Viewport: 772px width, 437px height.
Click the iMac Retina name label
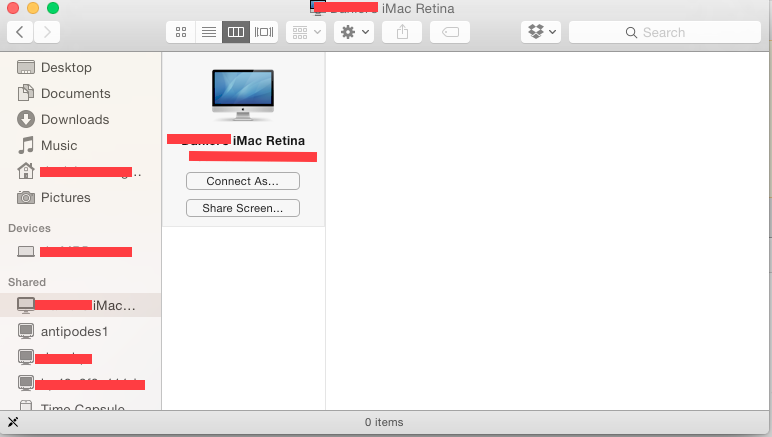tap(269, 141)
